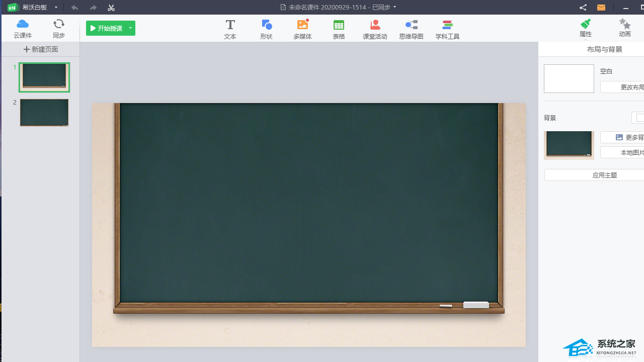Screen dimensions: 644x362
Task: Choose 本地图片 local image button
Action: click(622, 152)
